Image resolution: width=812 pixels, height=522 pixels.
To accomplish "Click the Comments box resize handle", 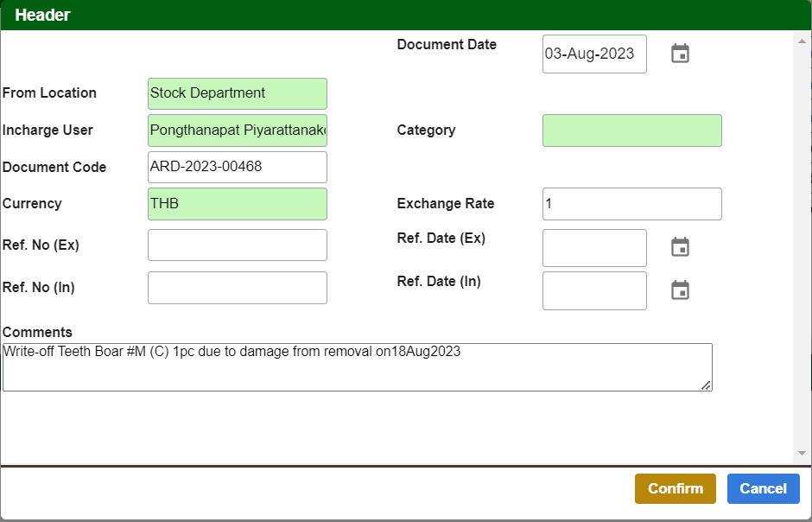I will (x=707, y=385).
